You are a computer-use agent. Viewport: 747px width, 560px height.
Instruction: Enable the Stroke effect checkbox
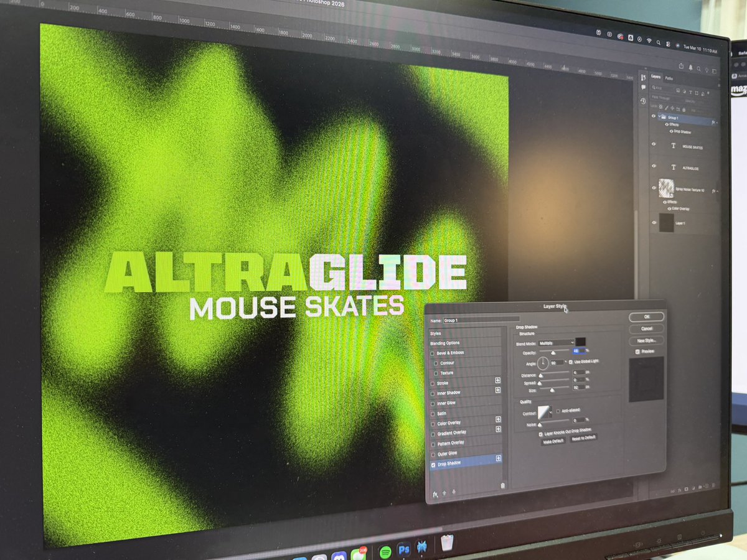coord(433,383)
